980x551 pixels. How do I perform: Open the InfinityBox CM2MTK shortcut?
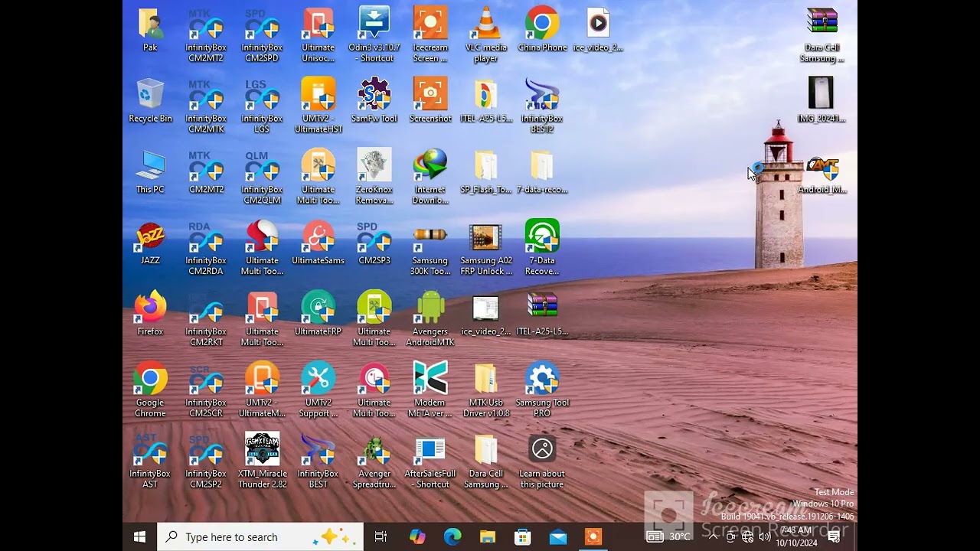pos(206,95)
